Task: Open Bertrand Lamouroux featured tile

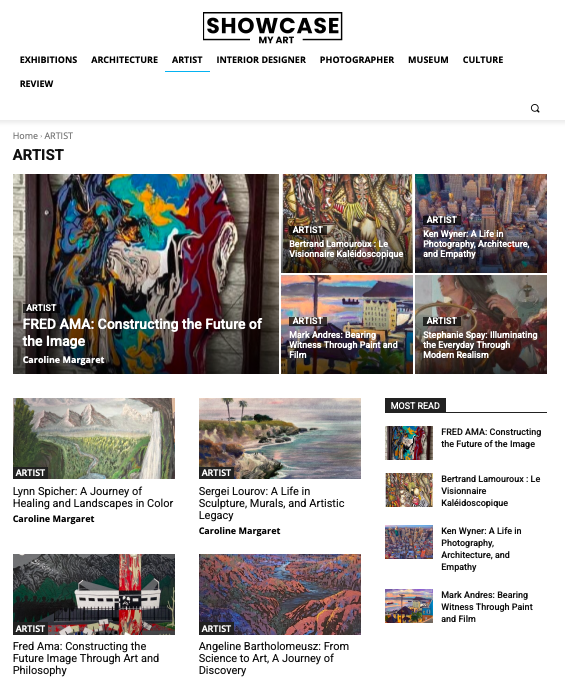Action: tap(347, 224)
